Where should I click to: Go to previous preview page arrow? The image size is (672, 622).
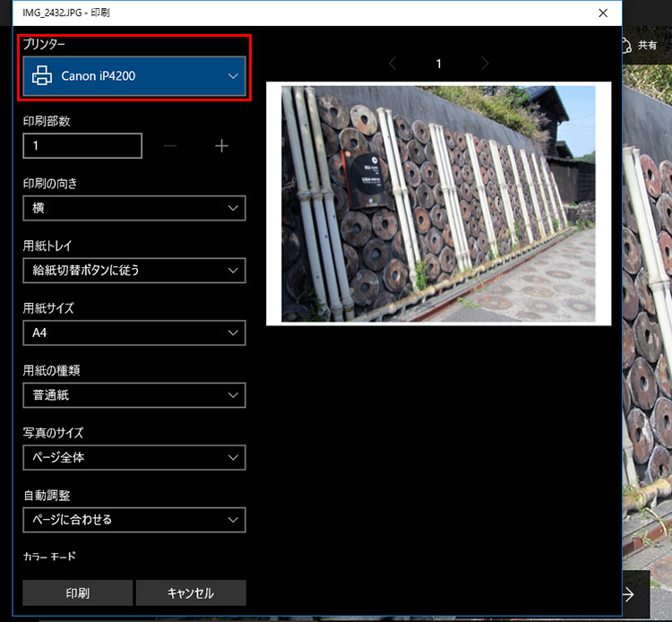click(392, 64)
